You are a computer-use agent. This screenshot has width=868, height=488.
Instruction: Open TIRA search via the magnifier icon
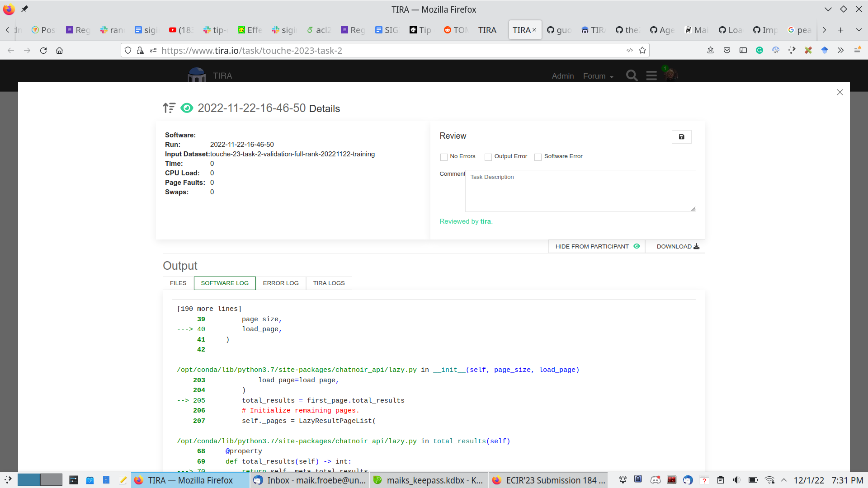(632, 75)
